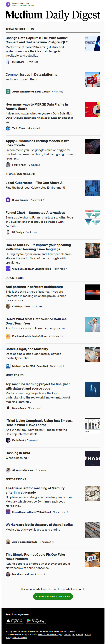Open Instaclustr author avatar icon

(x=8, y=62)
